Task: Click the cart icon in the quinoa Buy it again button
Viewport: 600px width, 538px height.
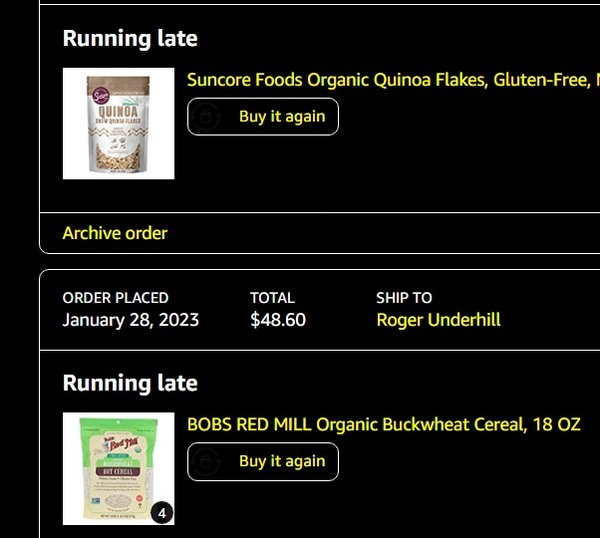Action: coord(206,117)
